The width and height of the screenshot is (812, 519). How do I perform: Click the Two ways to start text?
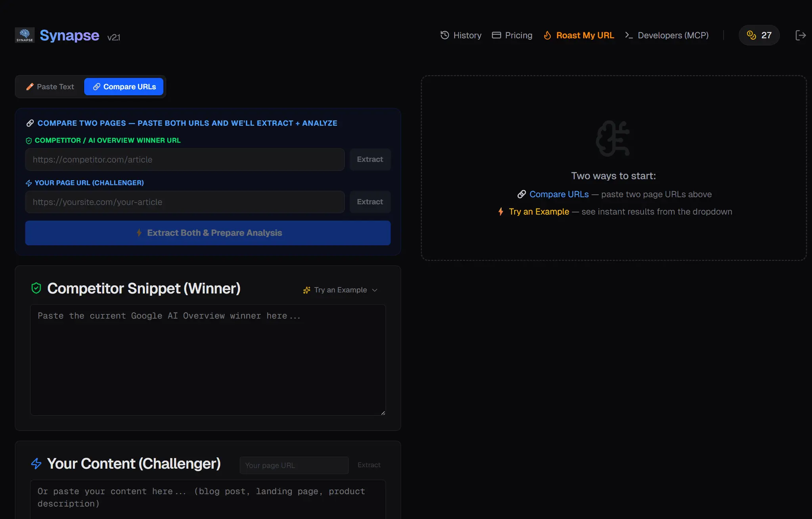click(x=613, y=176)
